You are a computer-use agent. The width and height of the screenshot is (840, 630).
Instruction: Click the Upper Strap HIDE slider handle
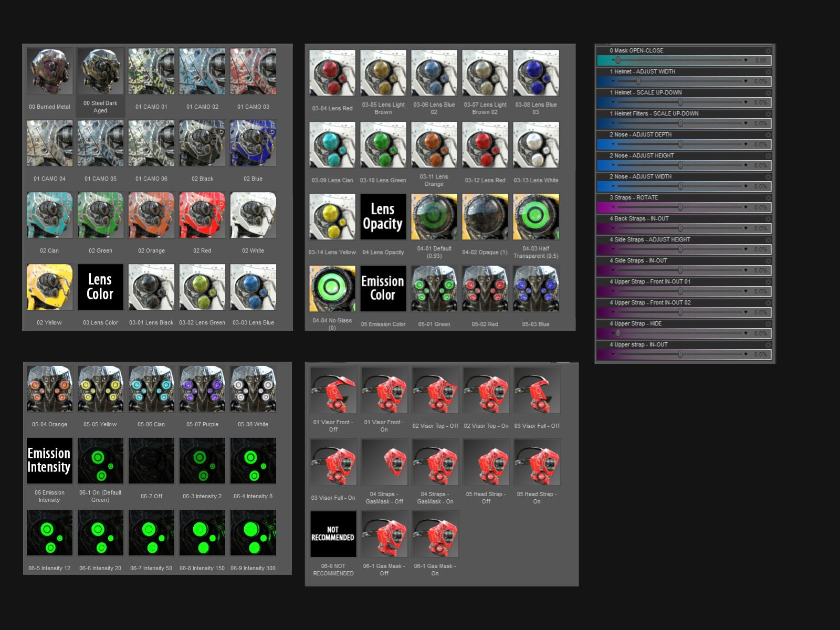point(618,333)
